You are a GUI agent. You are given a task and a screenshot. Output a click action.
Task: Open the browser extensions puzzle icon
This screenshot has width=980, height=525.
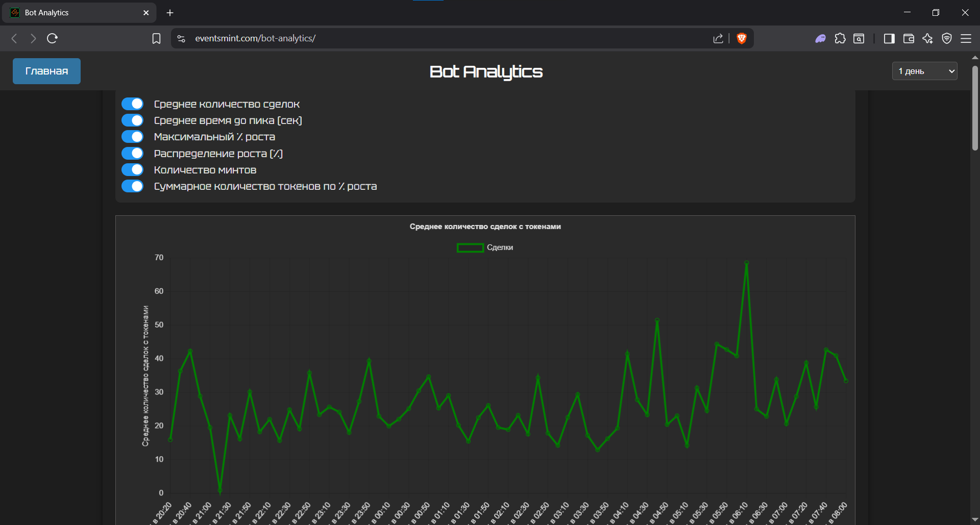pos(840,38)
